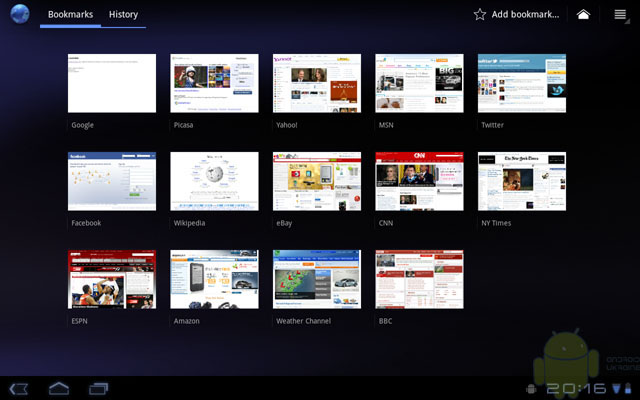Open the Twitter bookmark thumbnail
Screen dimensions: 640x400
522,83
